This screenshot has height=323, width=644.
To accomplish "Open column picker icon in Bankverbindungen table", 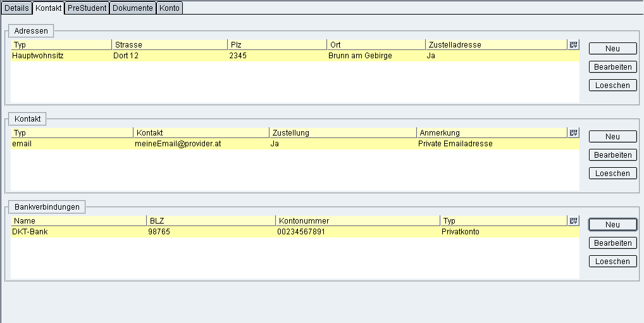I will tap(574, 221).
